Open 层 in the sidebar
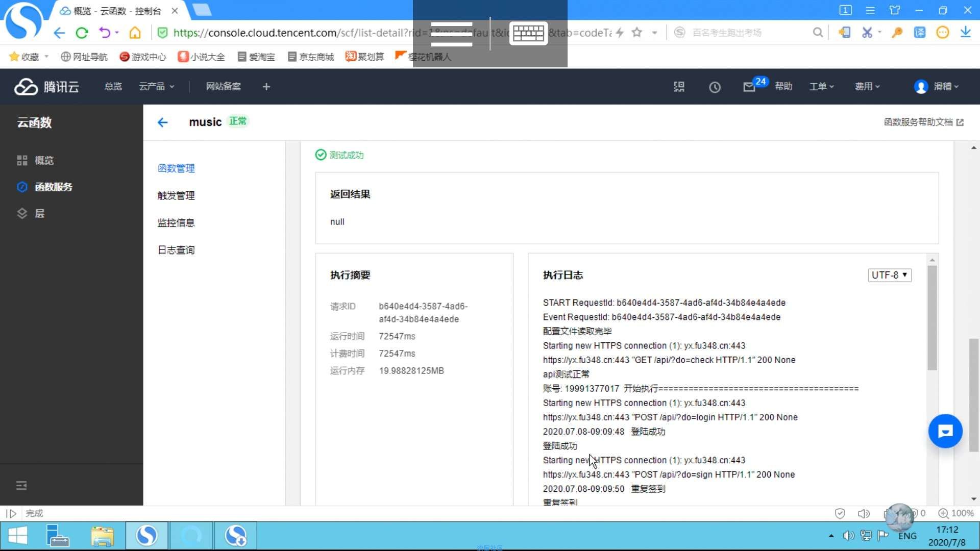Viewport: 980px width, 551px height. click(x=39, y=214)
